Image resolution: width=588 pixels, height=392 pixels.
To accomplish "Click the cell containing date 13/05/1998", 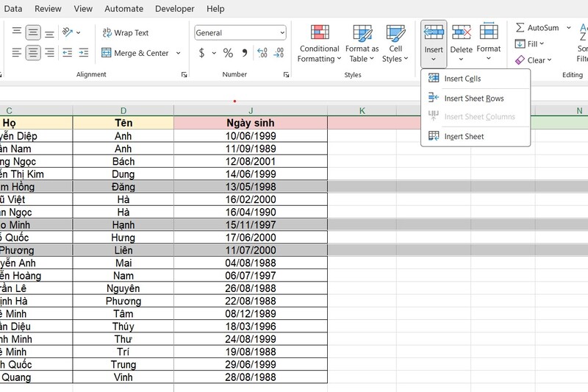I will point(251,187).
